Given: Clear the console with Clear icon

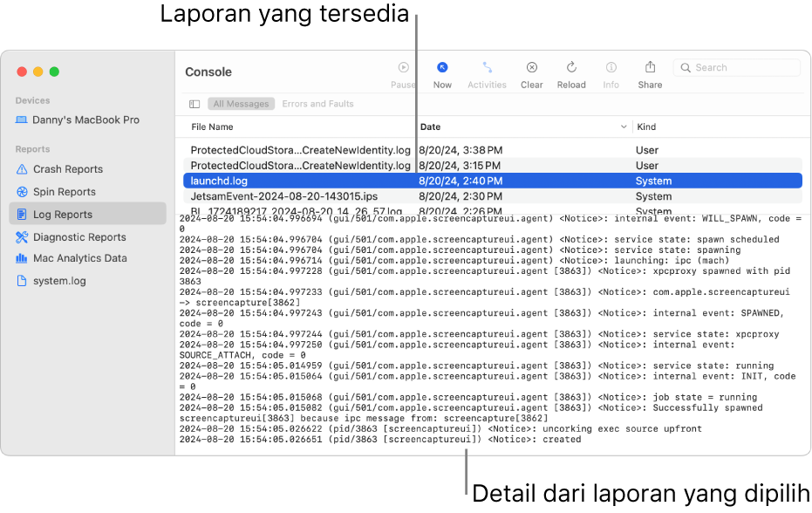Looking at the screenshot, I should coord(532,67).
